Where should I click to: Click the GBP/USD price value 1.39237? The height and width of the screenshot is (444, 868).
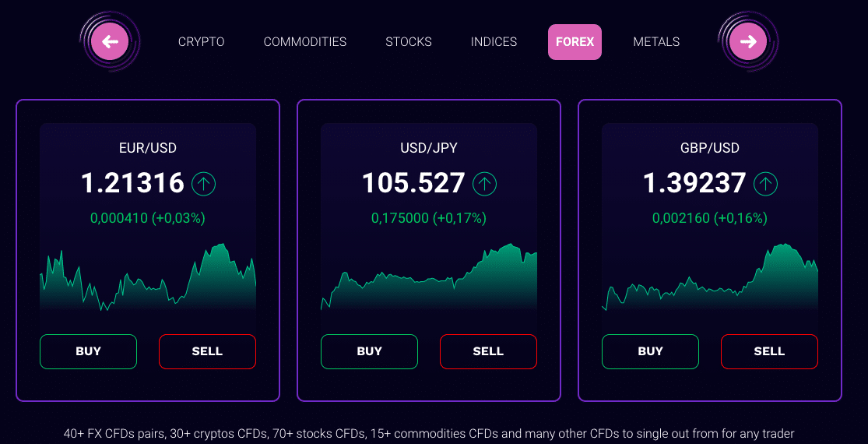694,183
